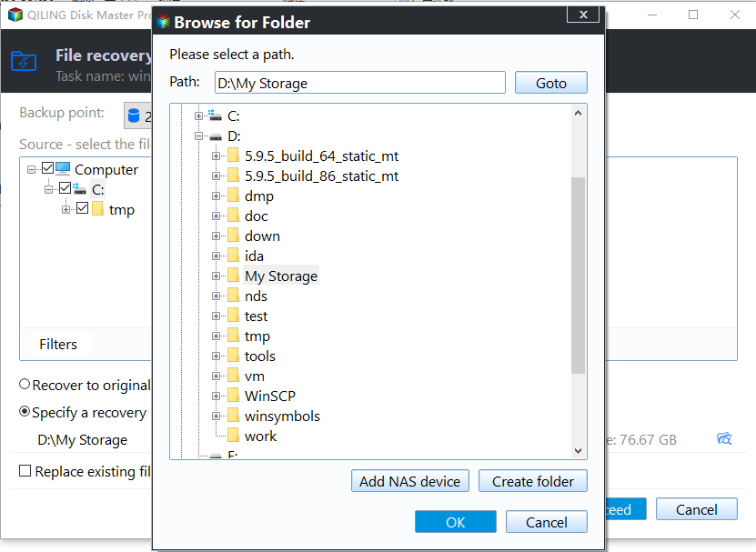This screenshot has height=552, width=756.
Task: Collapse the D: drive node
Action: (198, 135)
